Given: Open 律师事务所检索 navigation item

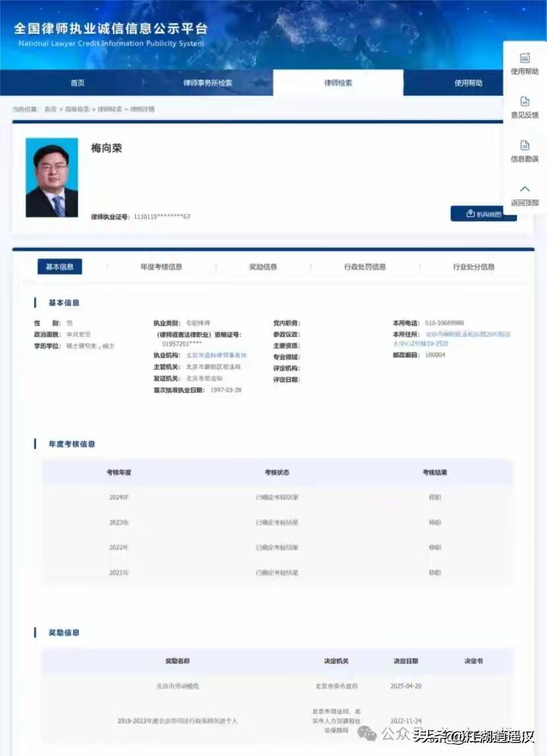Looking at the screenshot, I should (x=208, y=83).
